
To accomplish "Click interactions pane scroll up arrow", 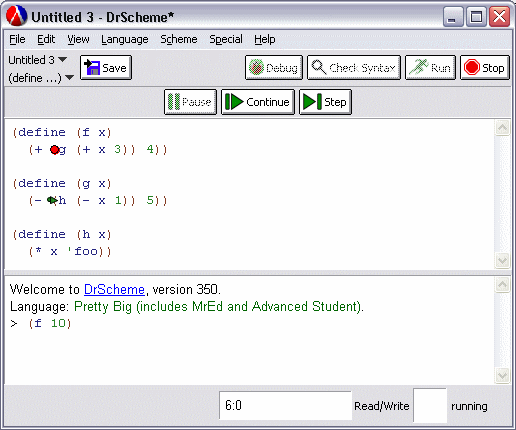I will point(502,285).
